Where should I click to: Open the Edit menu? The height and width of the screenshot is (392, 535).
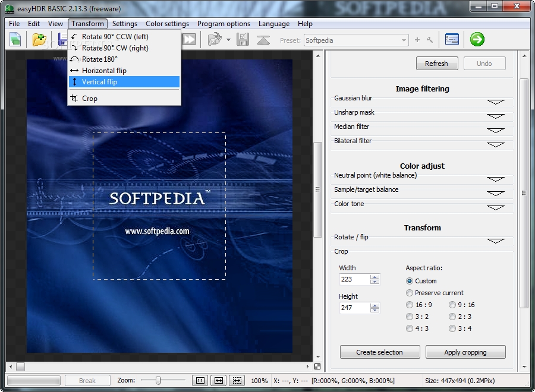click(34, 24)
